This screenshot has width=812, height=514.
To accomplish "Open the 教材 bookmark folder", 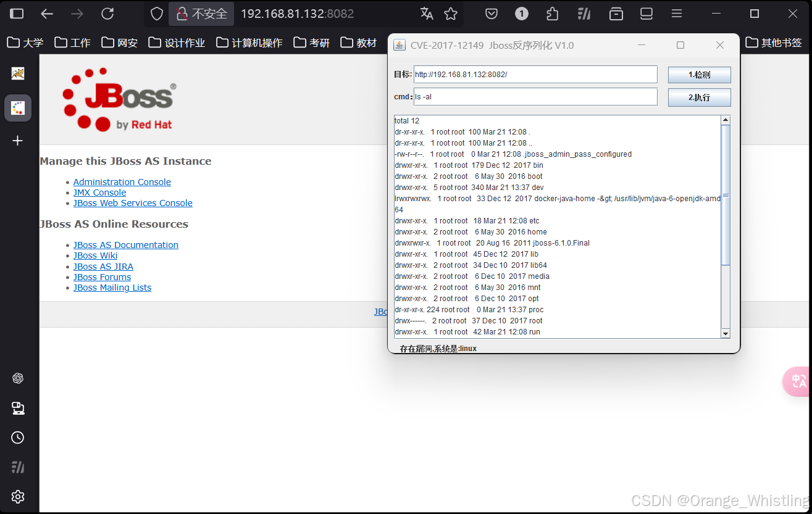I will 359,43.
